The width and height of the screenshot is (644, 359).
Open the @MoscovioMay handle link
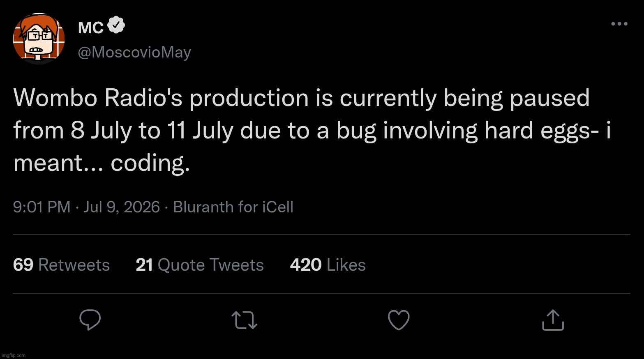[134, 52]
